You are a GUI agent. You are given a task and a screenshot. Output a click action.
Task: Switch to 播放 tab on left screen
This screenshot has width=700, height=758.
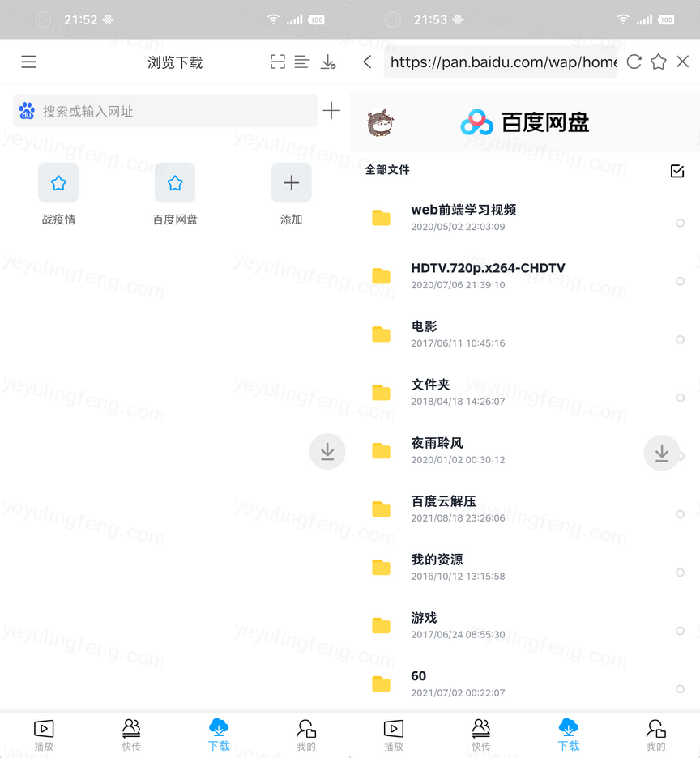44,735
